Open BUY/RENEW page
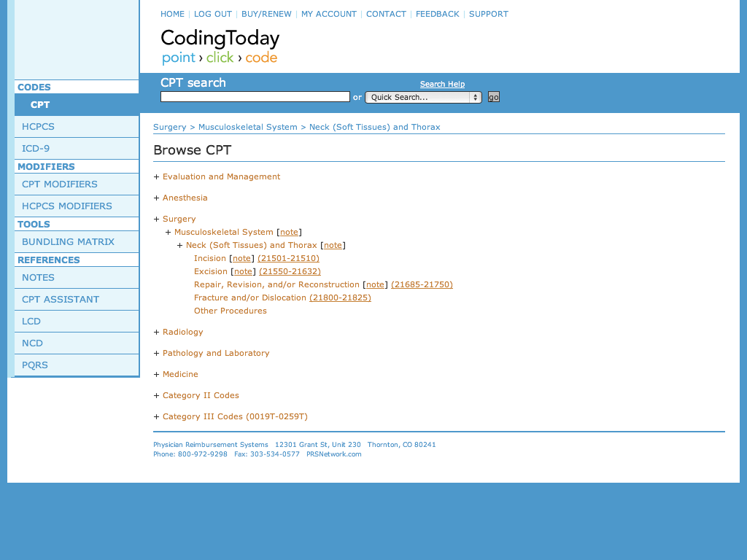 click(x=266, y=15)
